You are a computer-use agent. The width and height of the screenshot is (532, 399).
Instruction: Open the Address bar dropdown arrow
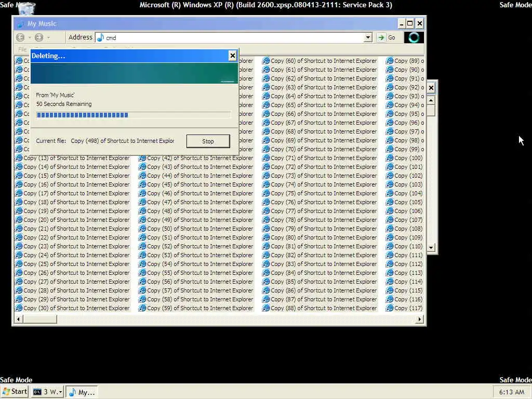[368, 37]
